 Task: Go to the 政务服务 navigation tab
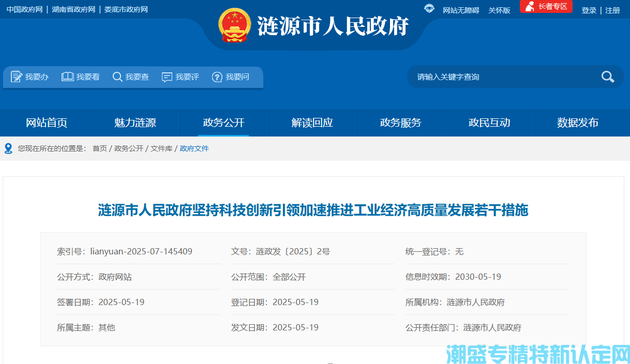point(400,123)
